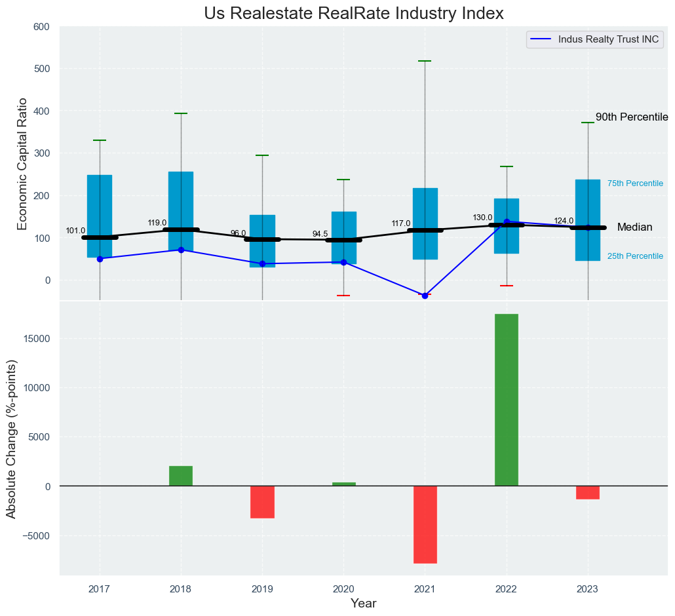Select the blue 2019 Indus data point

[262, 263]
